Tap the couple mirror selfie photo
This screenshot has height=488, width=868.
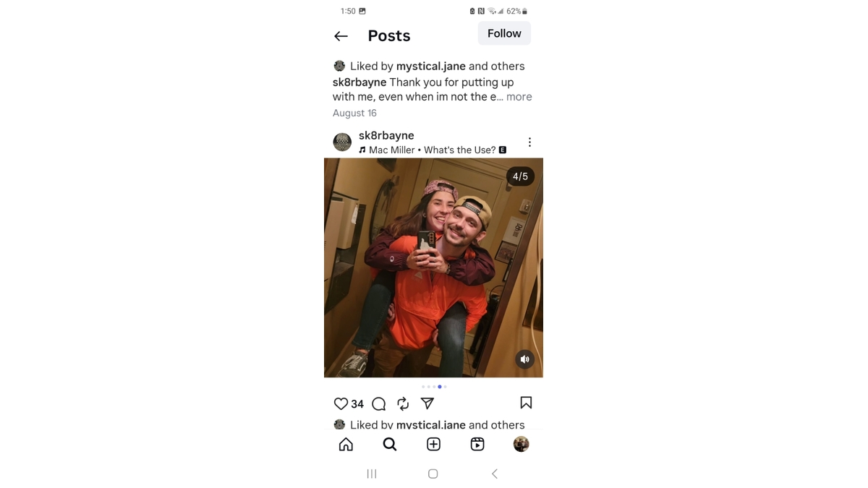coord(433,267)
